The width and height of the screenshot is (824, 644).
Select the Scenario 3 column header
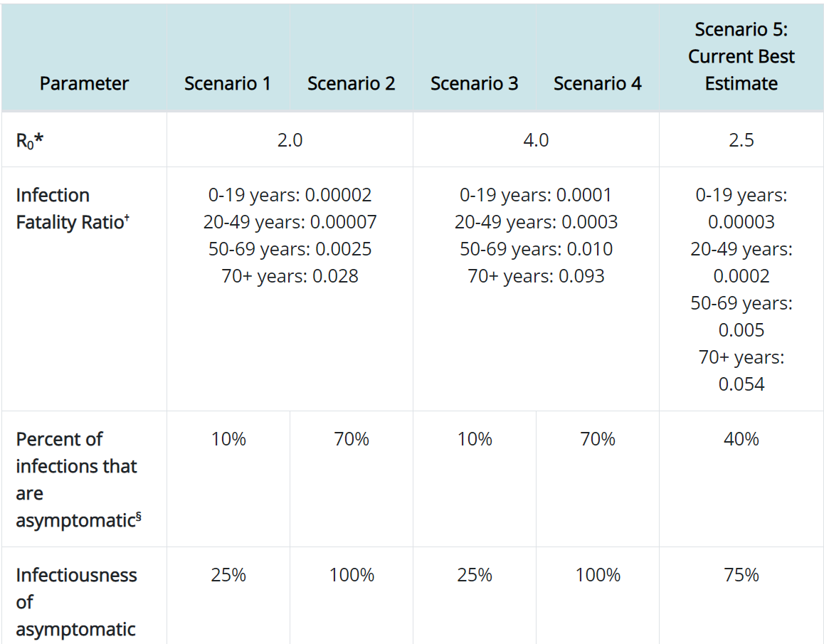point(474,83)
